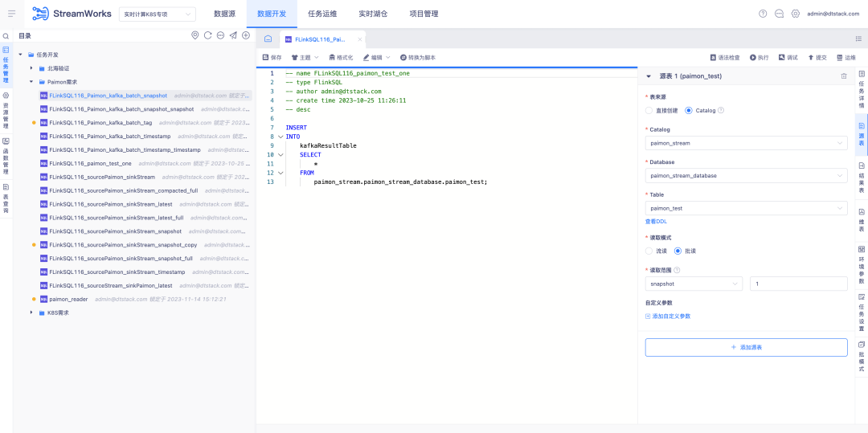Open the 编辑 dropdown in toolbar
This screenshot has height=433, width=868.
376,58
